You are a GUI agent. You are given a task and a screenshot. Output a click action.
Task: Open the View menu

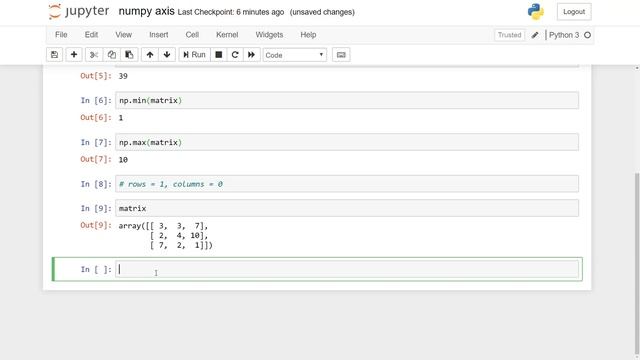123,35
